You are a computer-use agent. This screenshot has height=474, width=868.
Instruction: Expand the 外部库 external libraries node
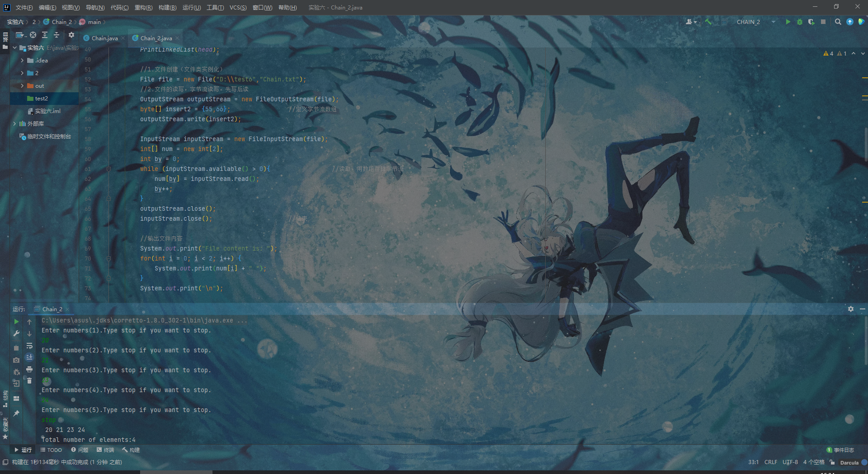coord(14,123)
